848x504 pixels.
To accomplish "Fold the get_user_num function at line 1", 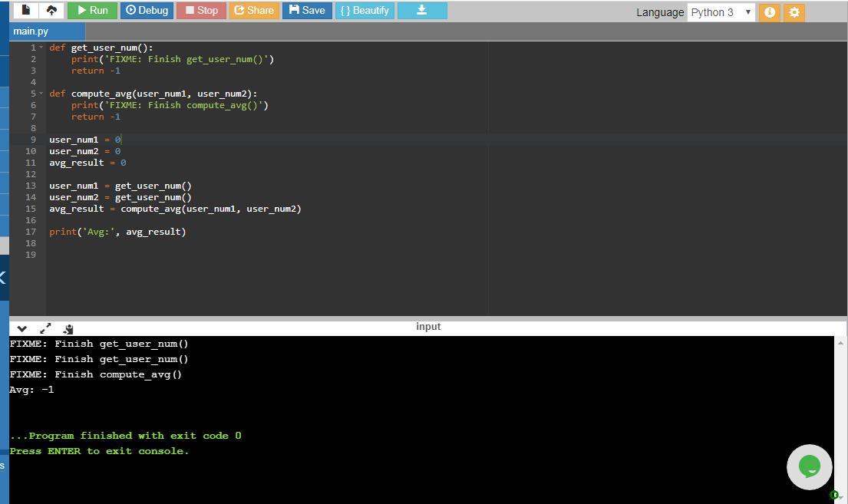I will click(x=41, y=48).
